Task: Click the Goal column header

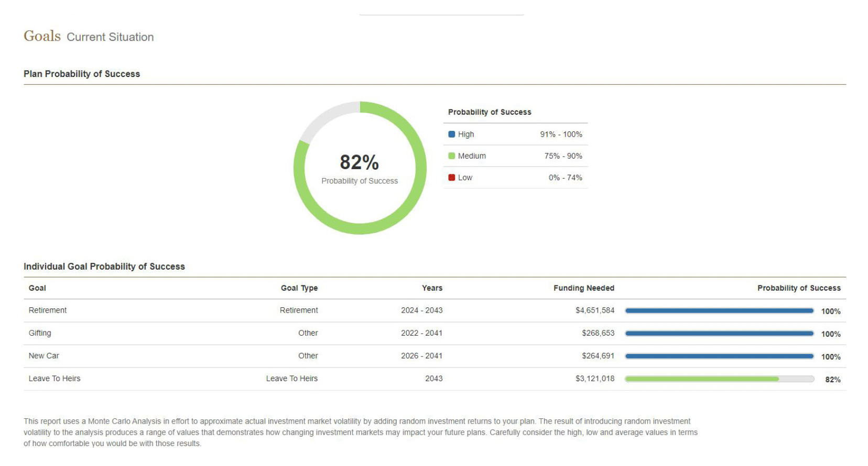Action: tap(37, 288)
